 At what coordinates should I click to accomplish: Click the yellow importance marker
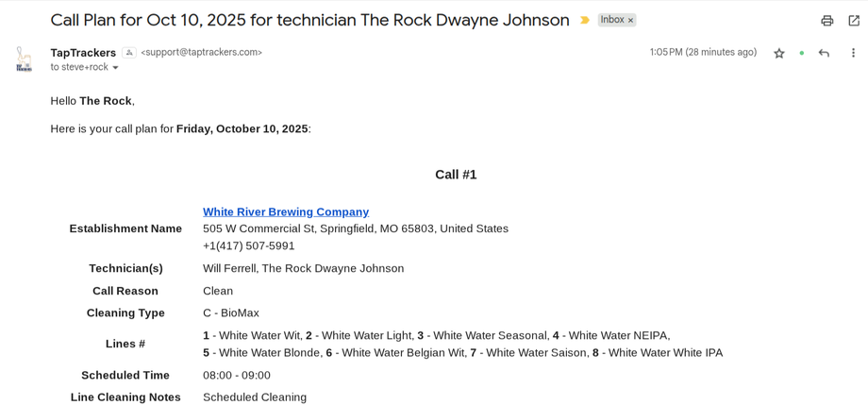pyautogui.click(x=584, y=20)
